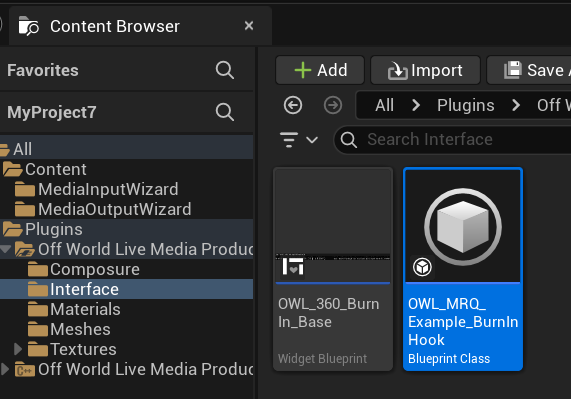This screenshot has width=571, height=399.
Task: Click the Textures folder icon
Action: [38, 349]
